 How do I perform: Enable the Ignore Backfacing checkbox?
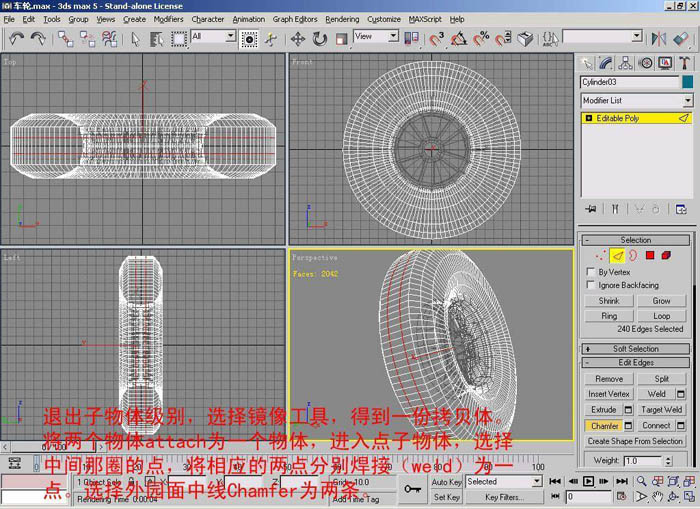(x=591, y=285)
